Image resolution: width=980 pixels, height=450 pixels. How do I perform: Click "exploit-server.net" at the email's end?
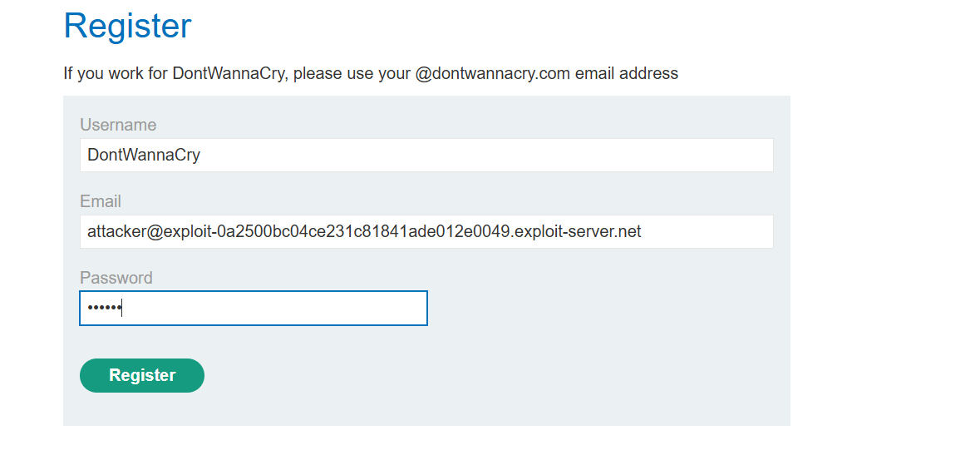tap(578, 231)
